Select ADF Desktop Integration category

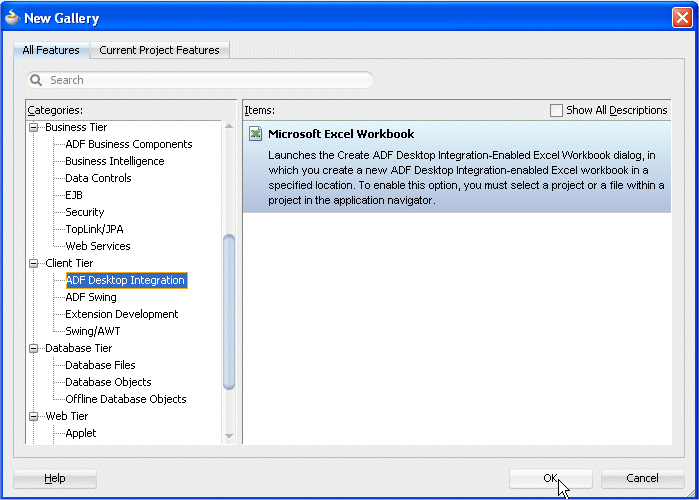(127, 280)
